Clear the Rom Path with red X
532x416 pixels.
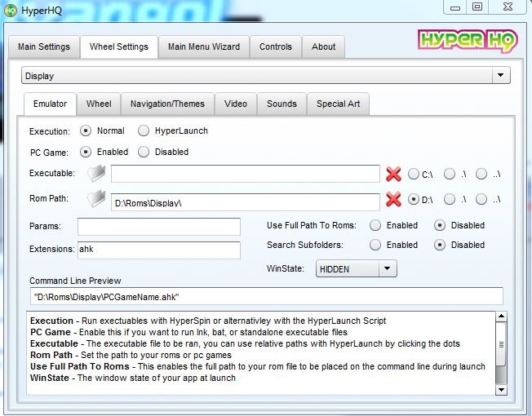coord(393,199)
